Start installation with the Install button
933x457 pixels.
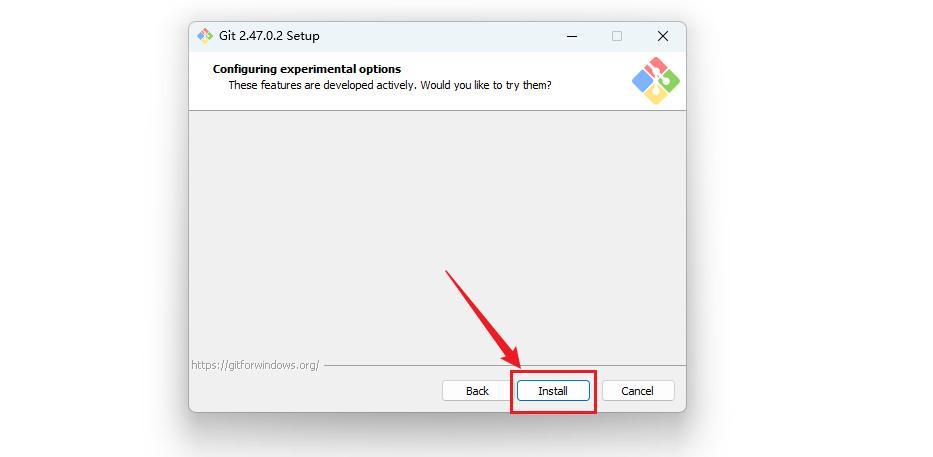[553, 391]
